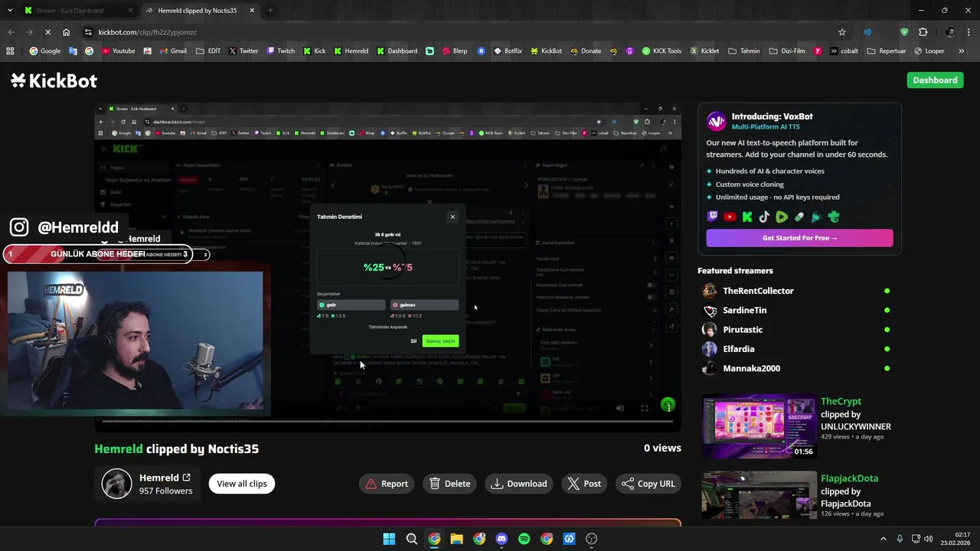Stop loading the page
980x551 pixels.
point(47,32)
